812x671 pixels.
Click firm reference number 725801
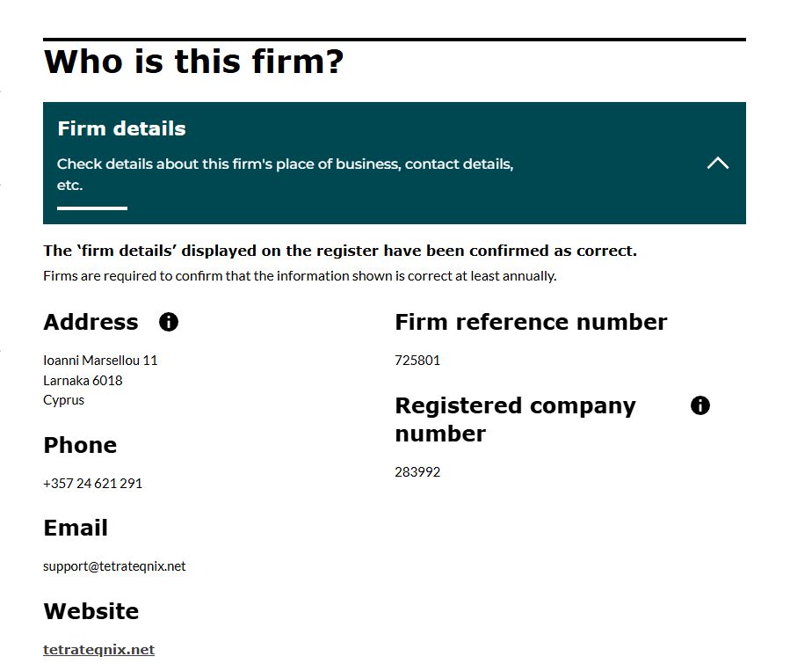(417, 361)
